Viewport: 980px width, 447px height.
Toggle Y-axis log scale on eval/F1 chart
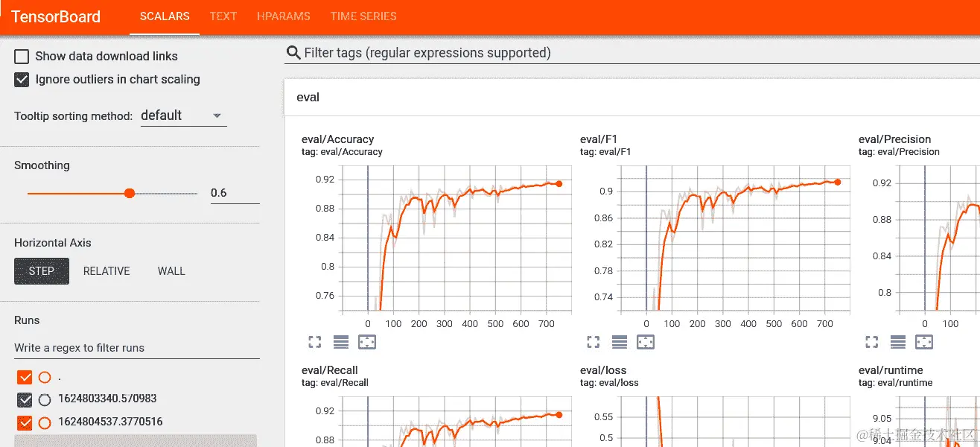click(x=619, y=342)
